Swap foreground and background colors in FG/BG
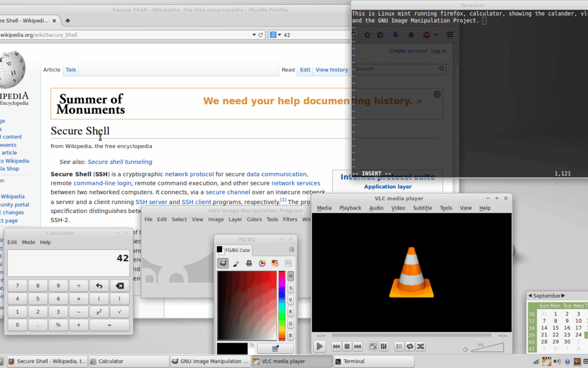 click(x=252, y=345)
